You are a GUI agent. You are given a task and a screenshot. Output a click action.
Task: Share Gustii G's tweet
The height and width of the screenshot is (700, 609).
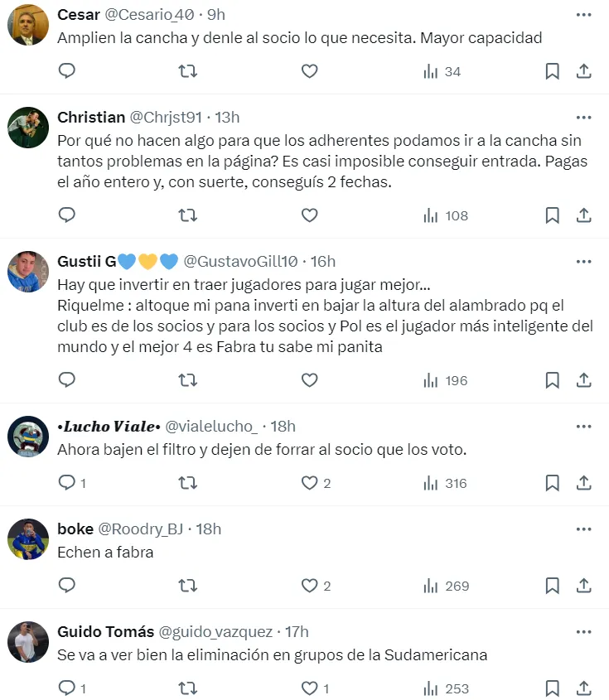[583, 380]
